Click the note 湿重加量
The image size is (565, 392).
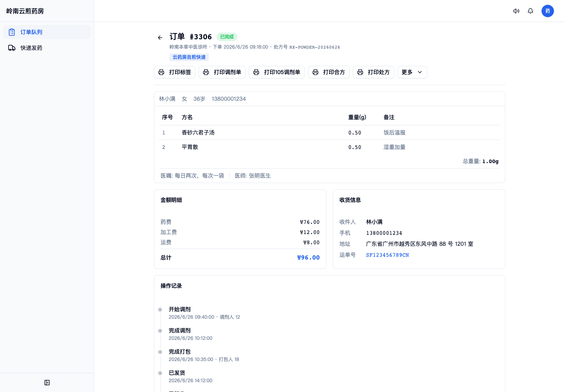[x=394, y=147]
